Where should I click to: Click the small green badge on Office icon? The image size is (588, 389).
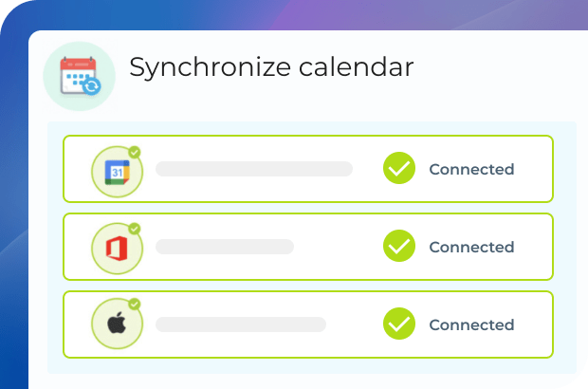[x=135, y=229]
